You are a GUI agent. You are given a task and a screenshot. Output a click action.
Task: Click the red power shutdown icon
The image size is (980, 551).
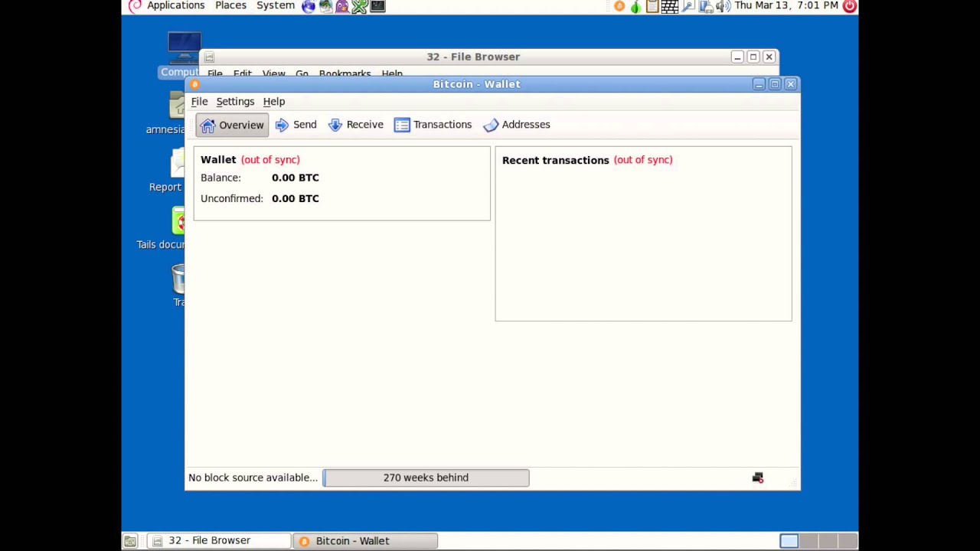pyautogui.click(x=850, y=6)
